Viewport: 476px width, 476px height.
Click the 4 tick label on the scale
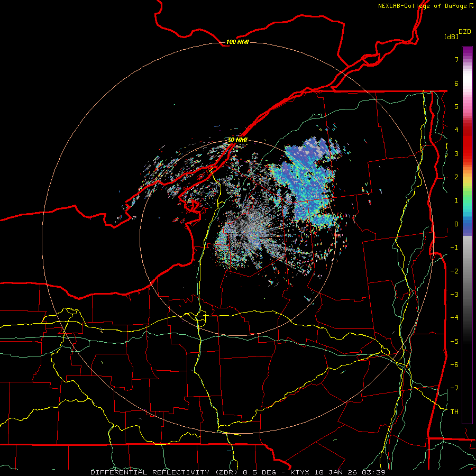click(456, 130)
